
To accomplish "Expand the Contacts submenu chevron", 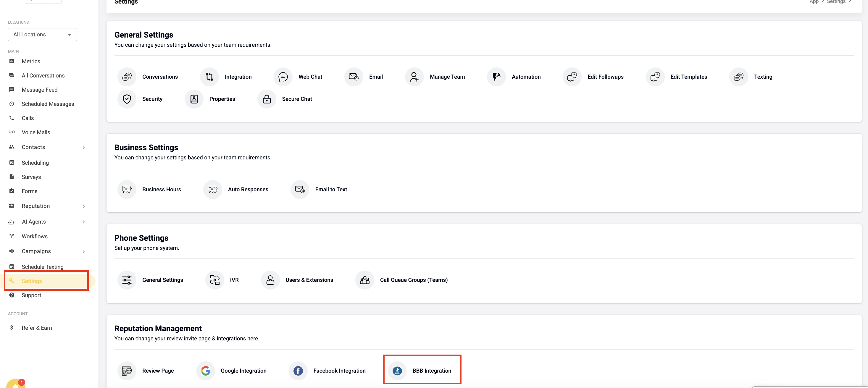I will pyautogui.click(x=83, y=148).
